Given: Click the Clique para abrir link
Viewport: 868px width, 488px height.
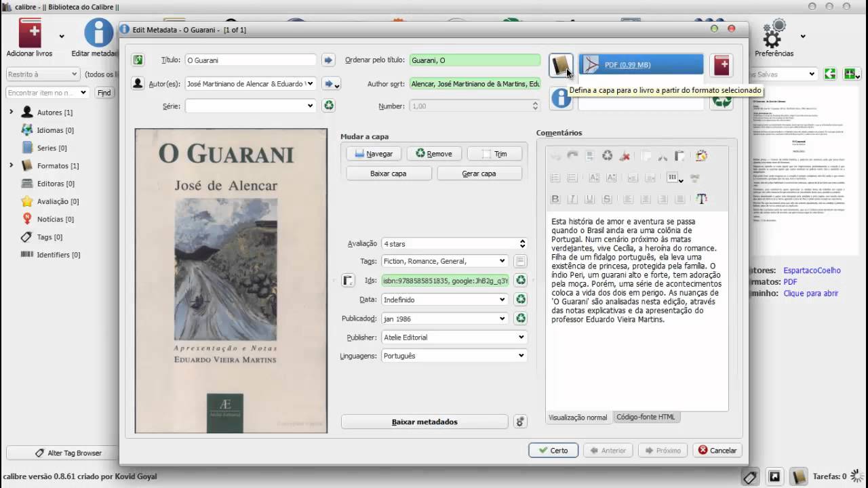Looking at the screenshot, I should [x=811, y=293].
